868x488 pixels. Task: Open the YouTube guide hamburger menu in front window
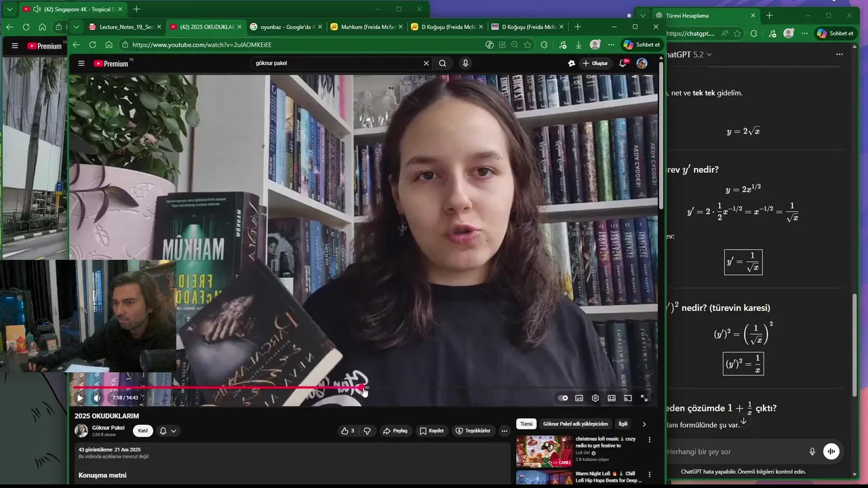[x=81, y=63]
